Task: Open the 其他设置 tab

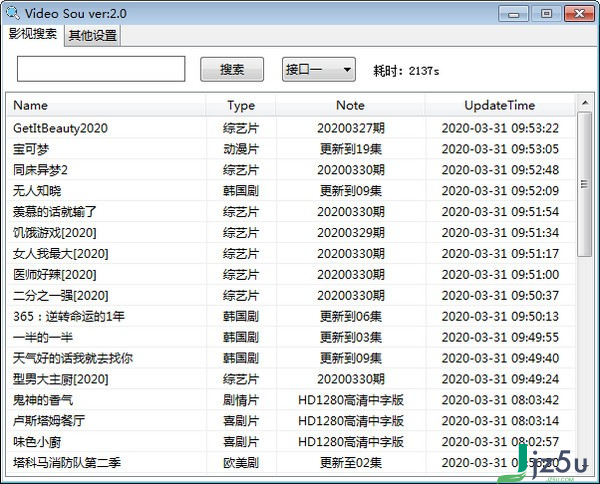Action: tap(93, 36)
